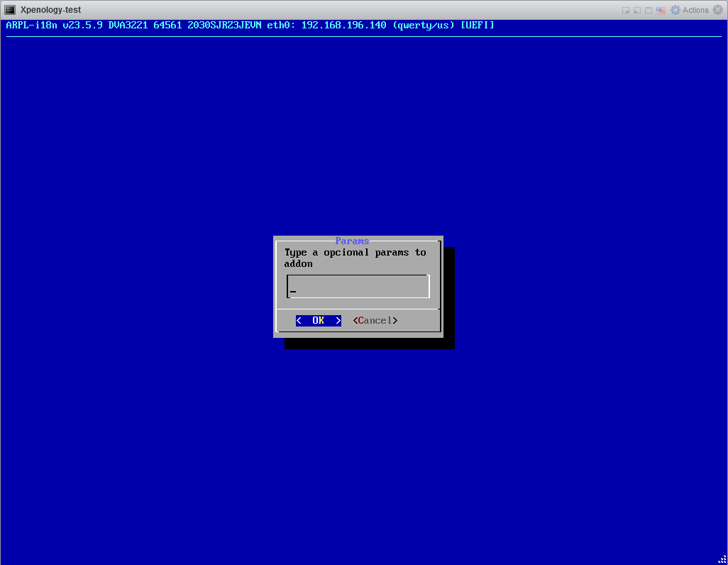Image resolution: width=728 pixels, height=565 pixels.
Task: Click the [UEFI] label in header
Action: click(477, 26)
